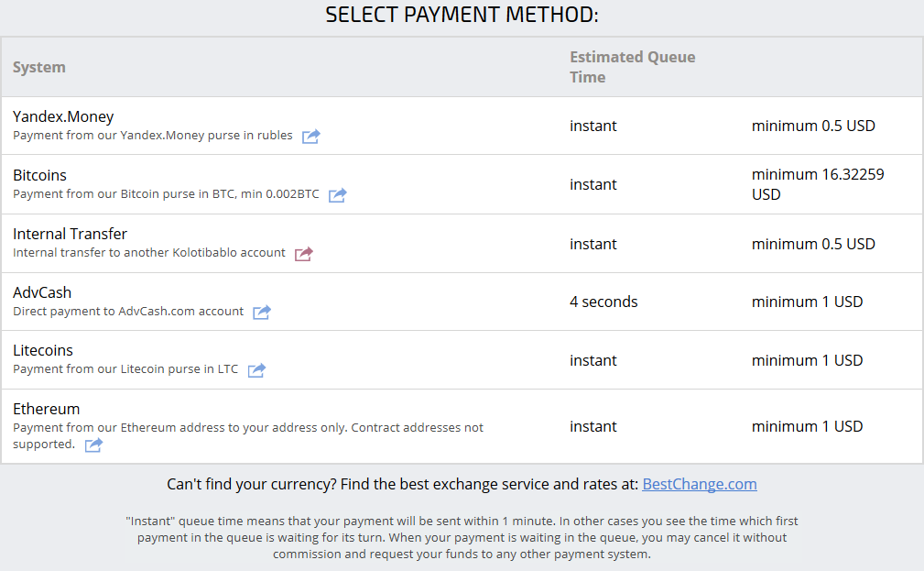Image resolution: width=924 pixels, height=571 pixels.
Task: Click 'Payment from our Yandex.Money purse in rubles'
Action: pos(153,135)
